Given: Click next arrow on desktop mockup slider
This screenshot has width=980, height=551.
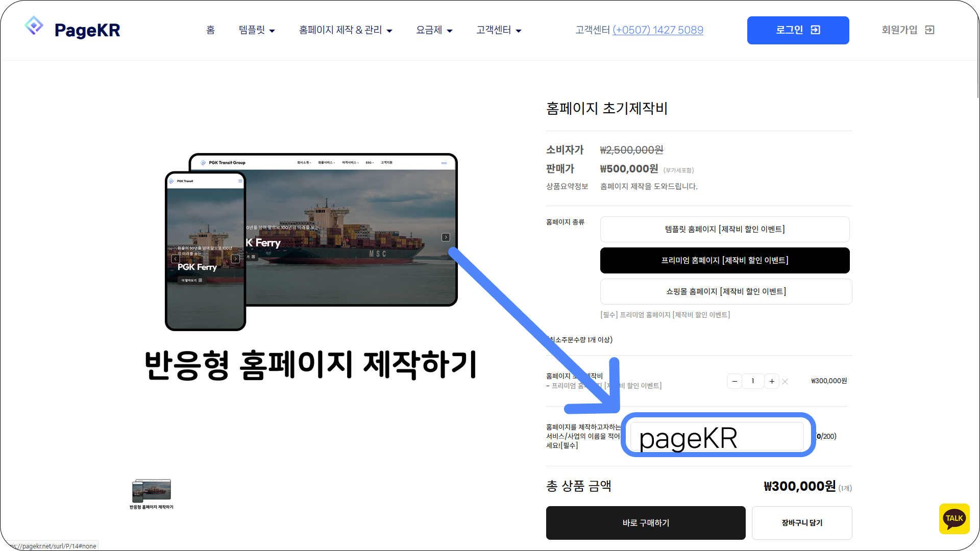Looking at the screenshot, I should (446, 237).
